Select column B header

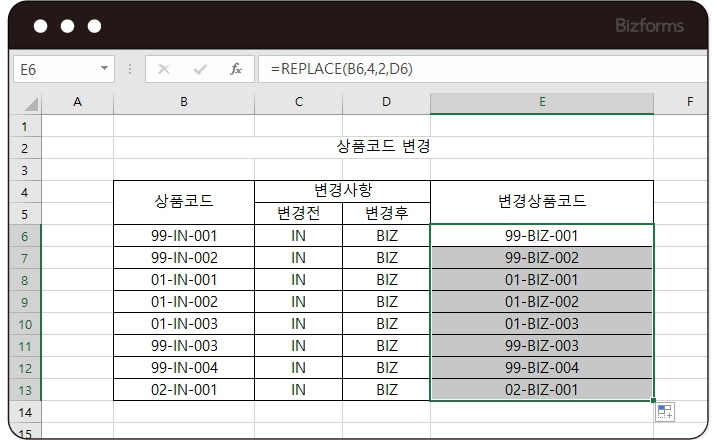pos(184,102)
